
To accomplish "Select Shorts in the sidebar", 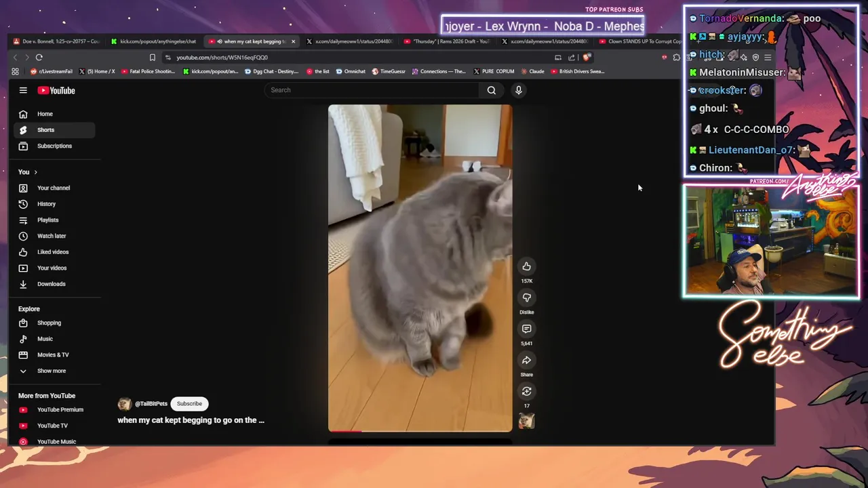I will point(54,130).
